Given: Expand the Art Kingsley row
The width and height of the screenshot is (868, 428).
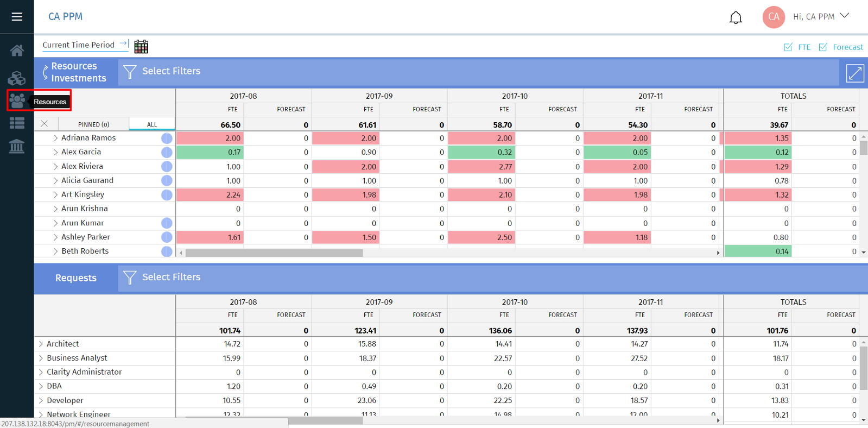Looking at the screenshot, I should pyautogui.click(x=55, y=194).
